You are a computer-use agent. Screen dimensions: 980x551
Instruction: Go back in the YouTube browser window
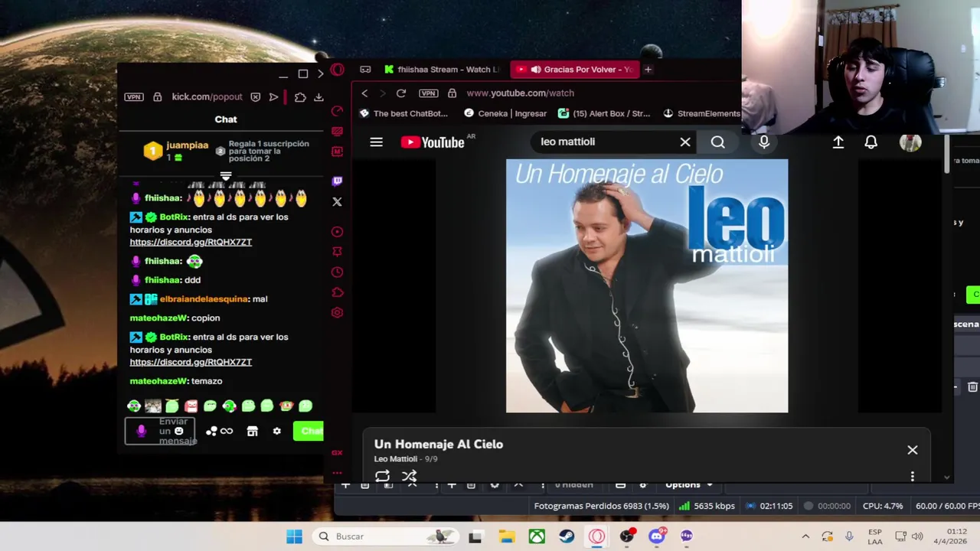coord(364,93)
